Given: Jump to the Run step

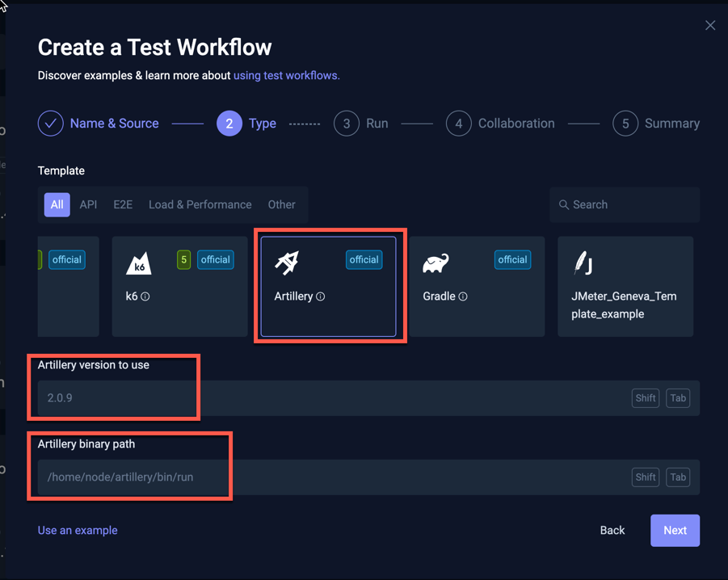Looking at the screenshot, I should pos(361,123).
